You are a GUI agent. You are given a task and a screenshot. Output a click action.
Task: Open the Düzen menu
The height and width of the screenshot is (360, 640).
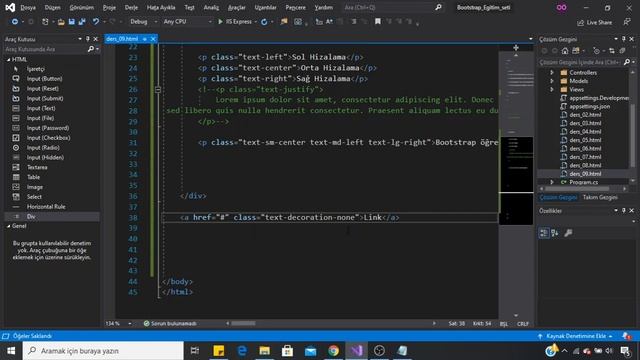(x=52, y=7)
